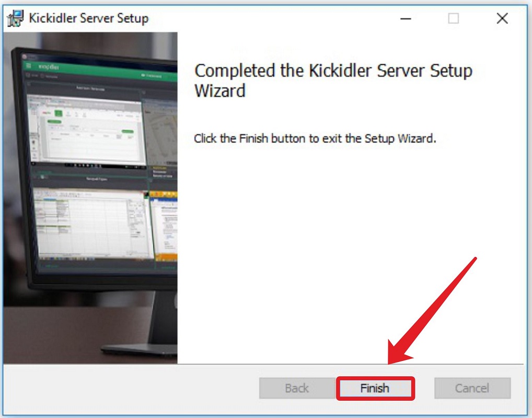Click the grey footer panel left of Back
Screen dimensions: 532x418
pyautogui.click(x=131, y=389)
